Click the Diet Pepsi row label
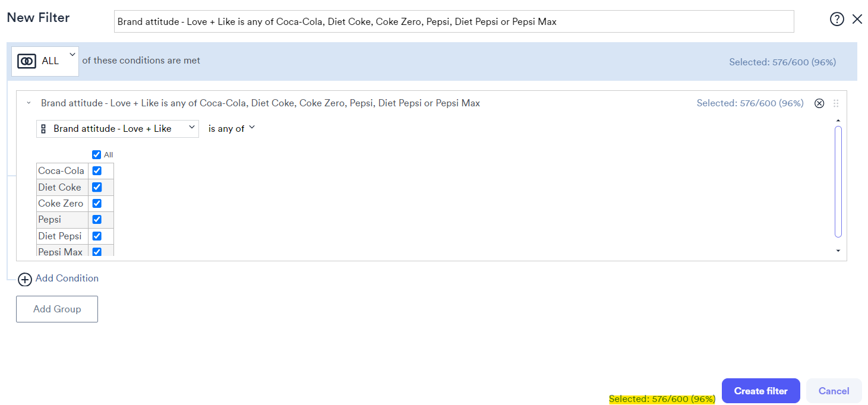The width and height of the screenshot is (868, 405). coord(59,236)
